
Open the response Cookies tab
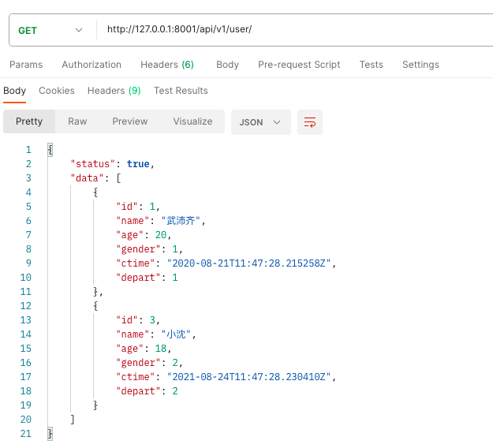point(57,91)
